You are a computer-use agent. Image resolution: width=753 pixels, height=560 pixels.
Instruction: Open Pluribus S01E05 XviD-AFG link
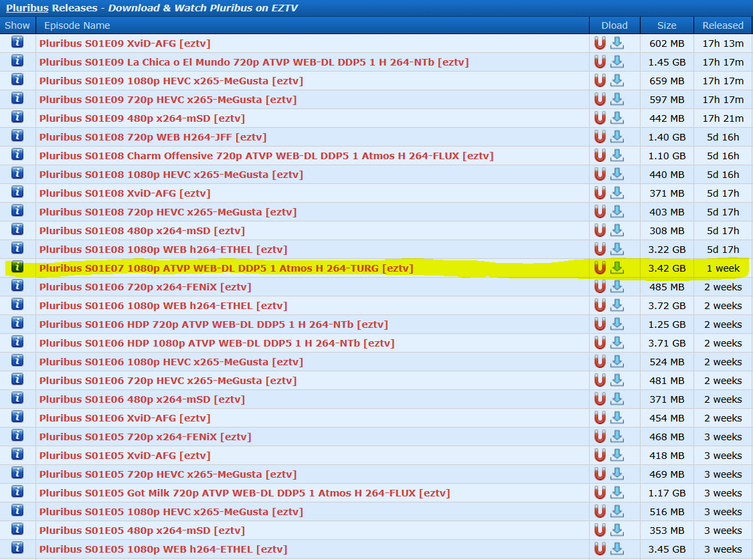tap(125, 455)
